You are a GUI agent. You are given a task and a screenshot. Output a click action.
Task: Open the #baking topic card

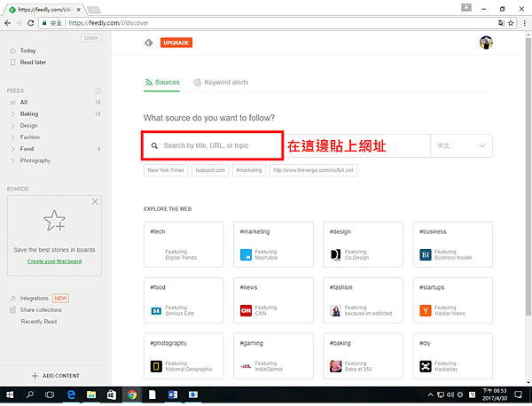(363, 355)
